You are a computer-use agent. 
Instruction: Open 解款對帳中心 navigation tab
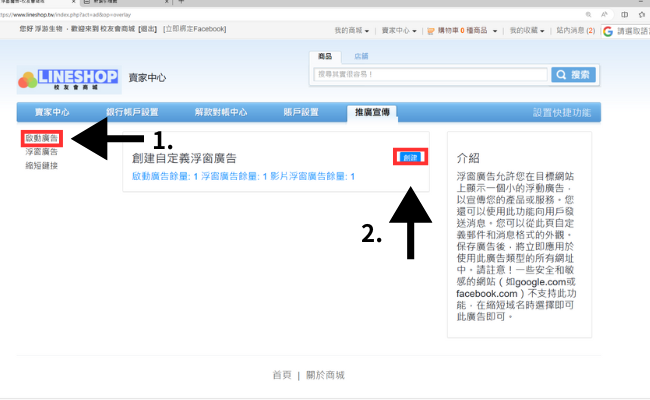pos(221,112)
